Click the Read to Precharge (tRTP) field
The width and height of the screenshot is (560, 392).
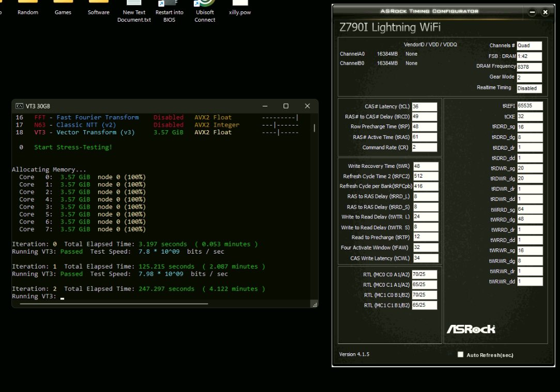pos(426,237)
